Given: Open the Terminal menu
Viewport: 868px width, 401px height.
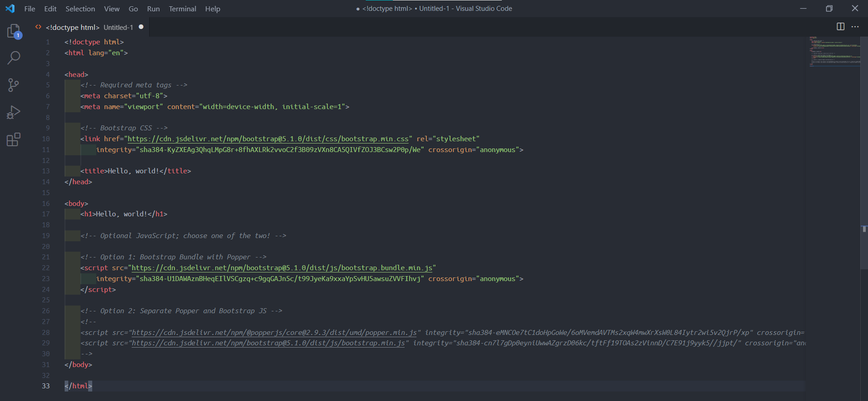Looking at the screenshot, I should click(182, 9).
